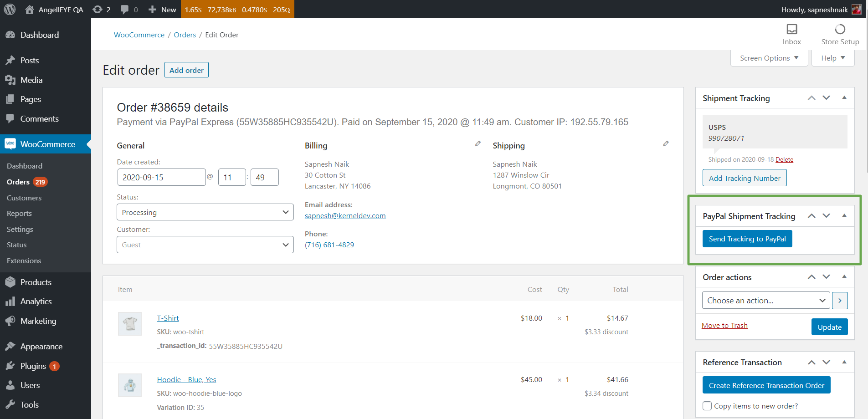Open the order Status dropdown
Screen dimensions: 868x419
[205, 212]
